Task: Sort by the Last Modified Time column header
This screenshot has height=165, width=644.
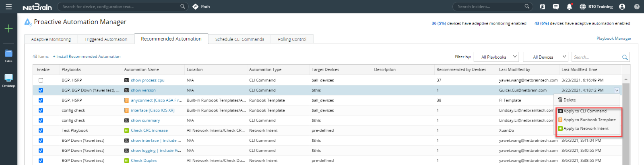Action: point(590,69)
